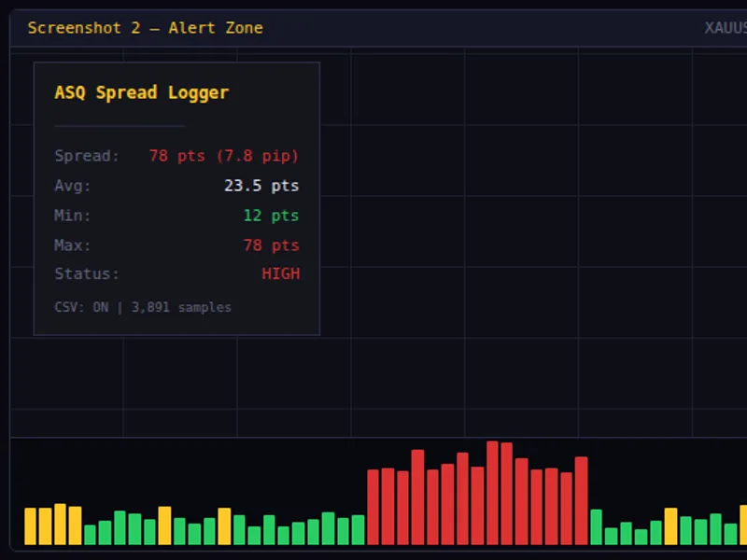Click the 'Status:' label
The height and width of the screenshot is (560, 747).
pyautogui.click(x=87, y=273)
